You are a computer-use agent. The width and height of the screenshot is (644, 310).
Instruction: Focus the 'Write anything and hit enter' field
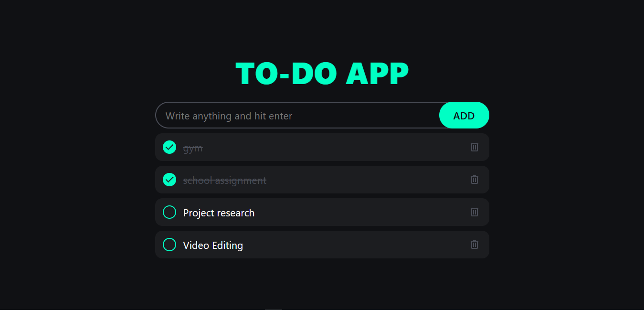(297, 115)
